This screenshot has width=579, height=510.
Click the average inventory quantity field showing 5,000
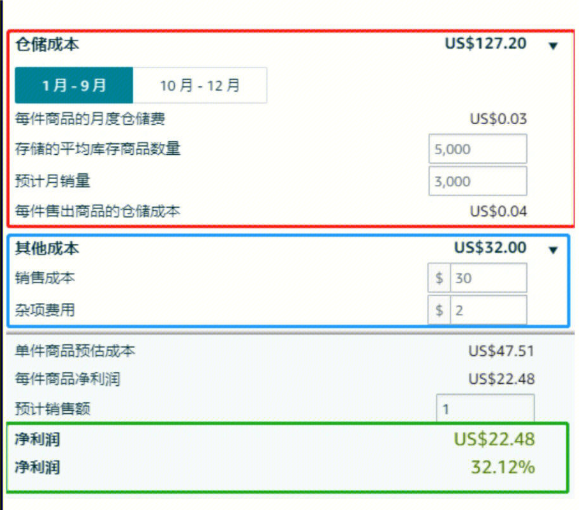477,149
